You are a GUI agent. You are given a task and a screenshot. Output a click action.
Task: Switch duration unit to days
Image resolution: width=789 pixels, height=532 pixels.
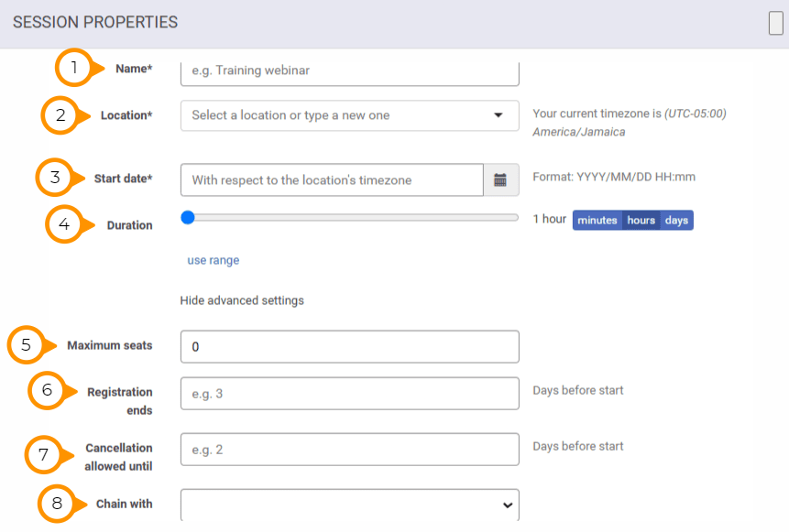(x=676, y=221)
